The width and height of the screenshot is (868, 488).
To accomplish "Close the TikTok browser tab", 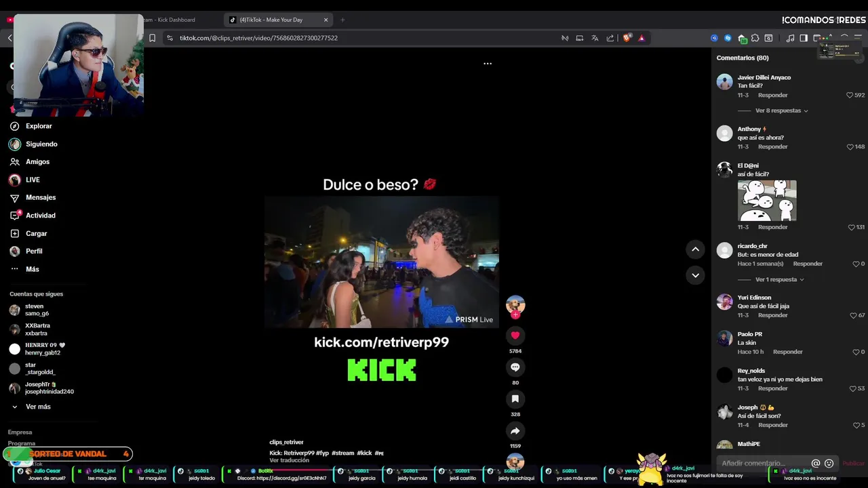I will click(x=325, y=20).
